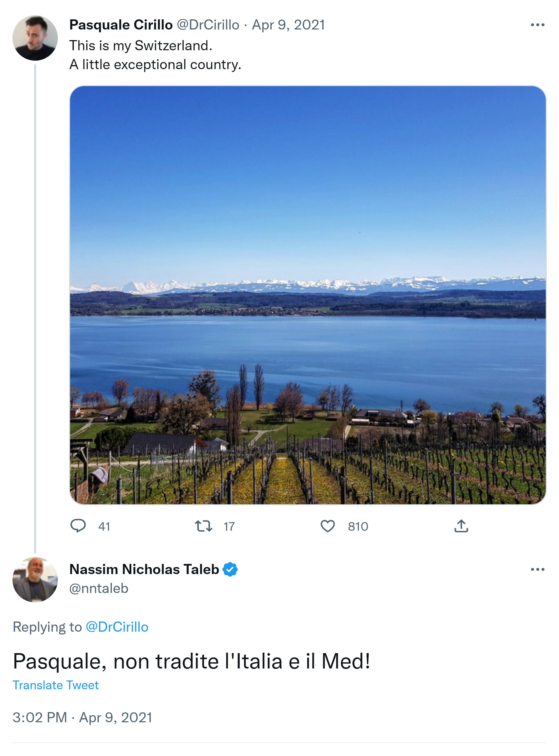Open the Nassim Nicholas Taleb display name

click(144, 570)
